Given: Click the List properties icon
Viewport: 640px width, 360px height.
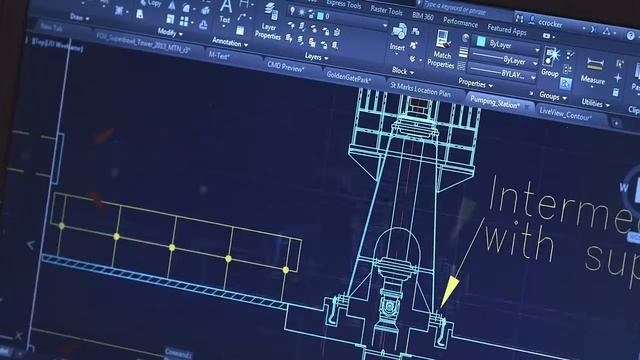Looking at the screenshot, I should (461, 65).
